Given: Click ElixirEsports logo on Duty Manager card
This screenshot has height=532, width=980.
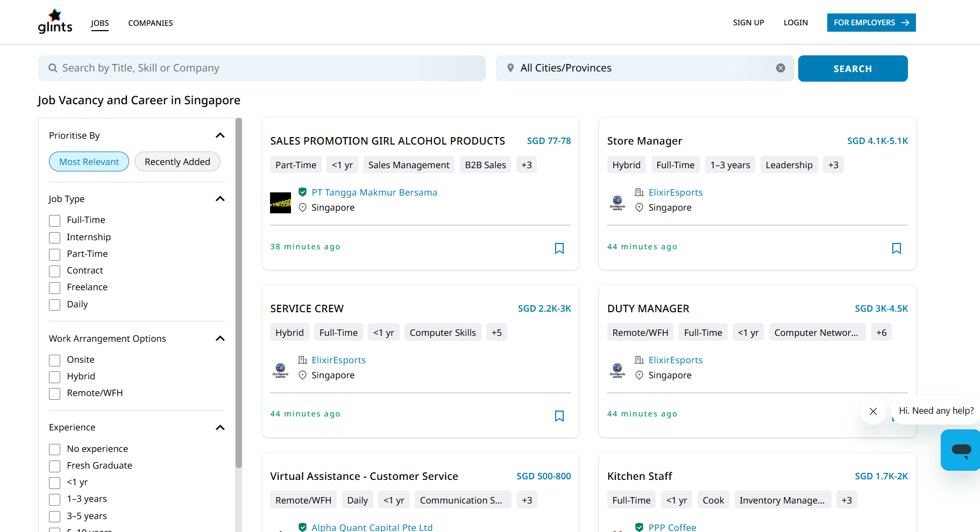Looking at the screenshot, I should 617,370.
